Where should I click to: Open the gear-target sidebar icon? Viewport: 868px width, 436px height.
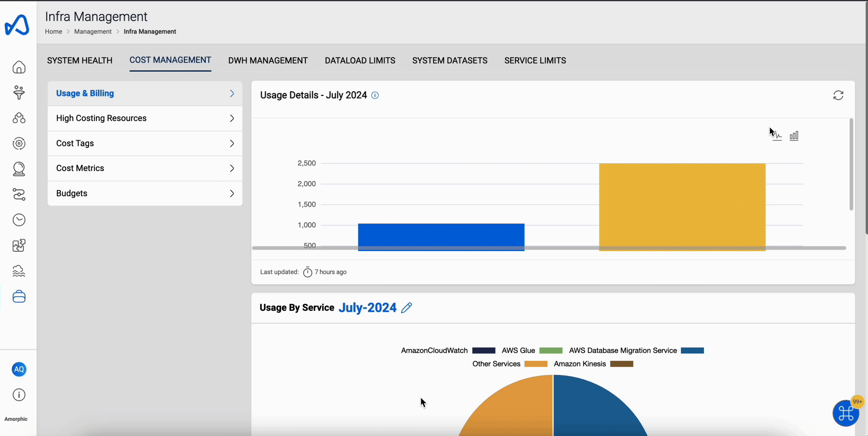pyautogui.click(x=19, y=143)
